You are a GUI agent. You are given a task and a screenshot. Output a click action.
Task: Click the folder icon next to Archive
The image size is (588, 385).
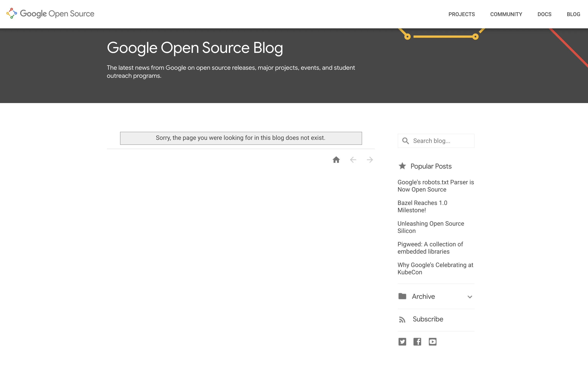click(402, 296)
